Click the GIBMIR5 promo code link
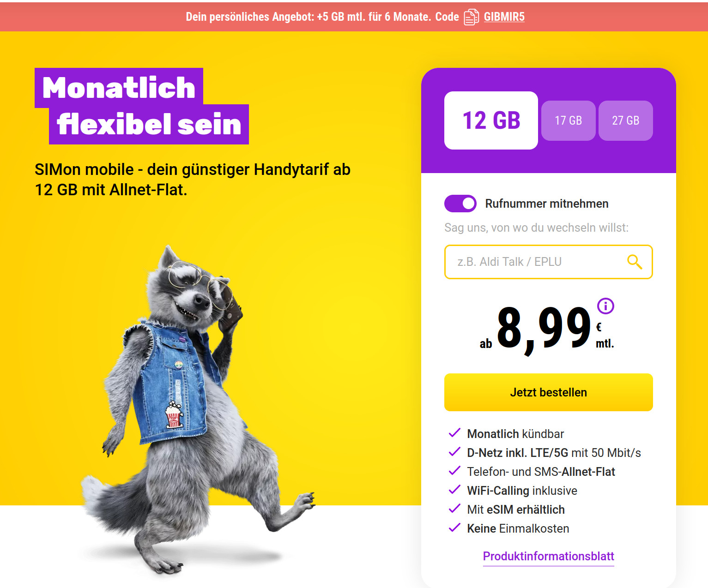The image size is (708, 588). (x=504, y=17)
